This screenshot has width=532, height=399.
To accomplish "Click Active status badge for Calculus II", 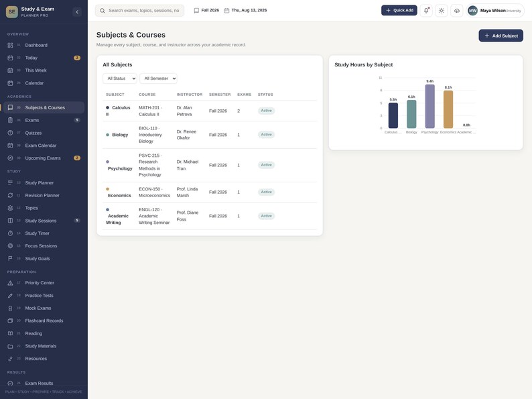I will [267, 111].
